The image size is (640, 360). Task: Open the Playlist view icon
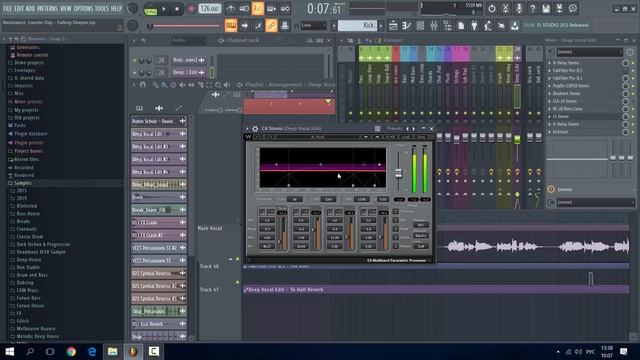pos(393,26)
